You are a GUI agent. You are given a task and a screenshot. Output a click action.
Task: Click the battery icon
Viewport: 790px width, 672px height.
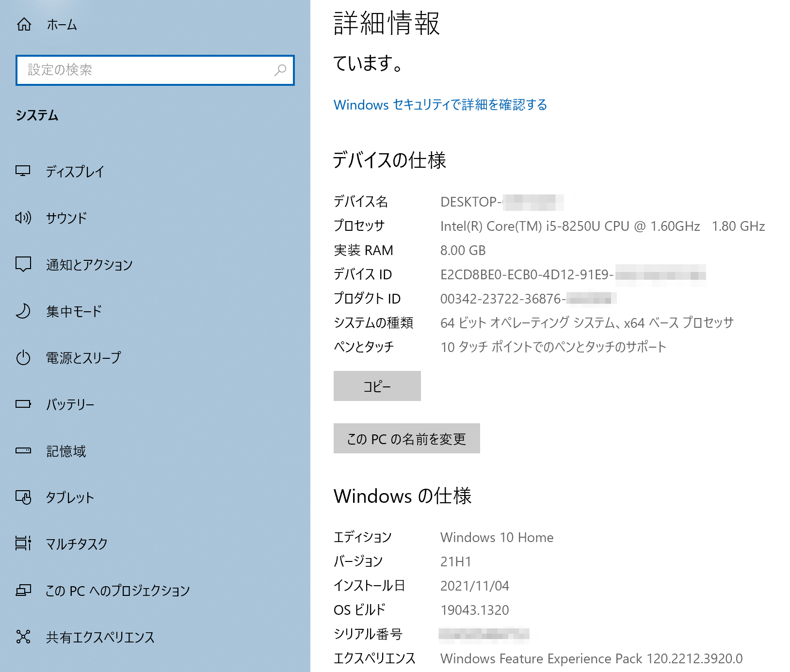pos(23,404)
